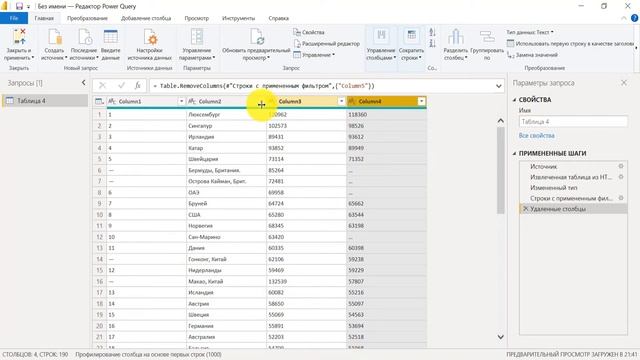The width and height of the screenshot is (640, 360).
Task: Click the cell Сингапур
Action: click(x=227, y=126)
